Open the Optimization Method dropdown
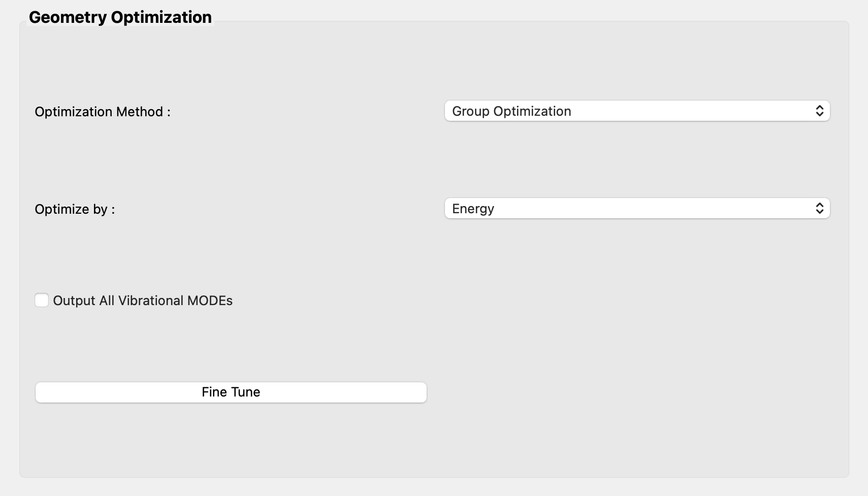Image resolution: width=868 pixels, height=496 pixels. (637, 111)
